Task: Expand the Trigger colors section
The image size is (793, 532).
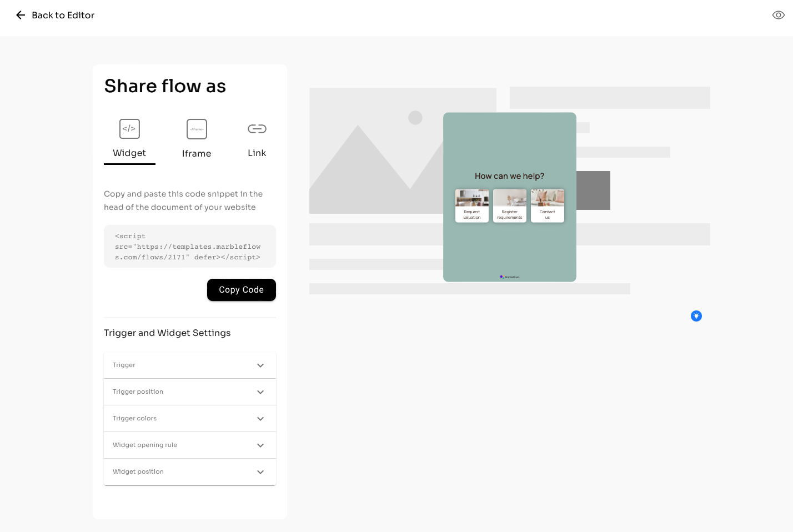Action: [190, 419]
